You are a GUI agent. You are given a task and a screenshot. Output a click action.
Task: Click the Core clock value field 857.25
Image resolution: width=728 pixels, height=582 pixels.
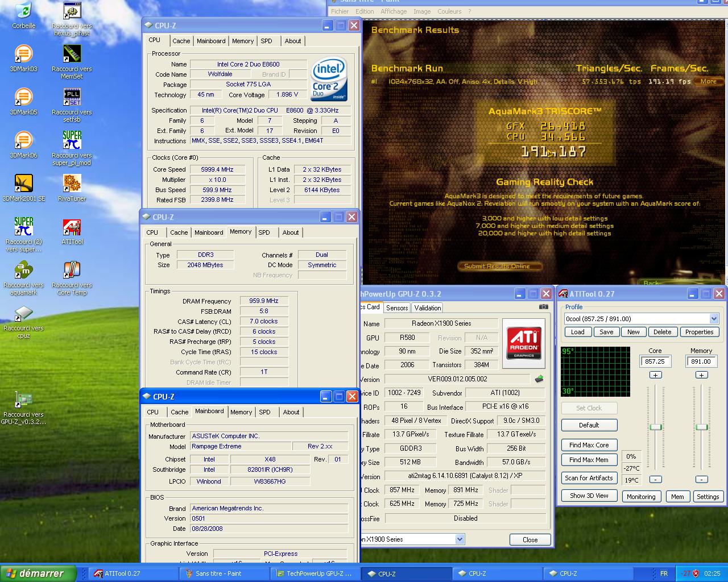(655, 361)
